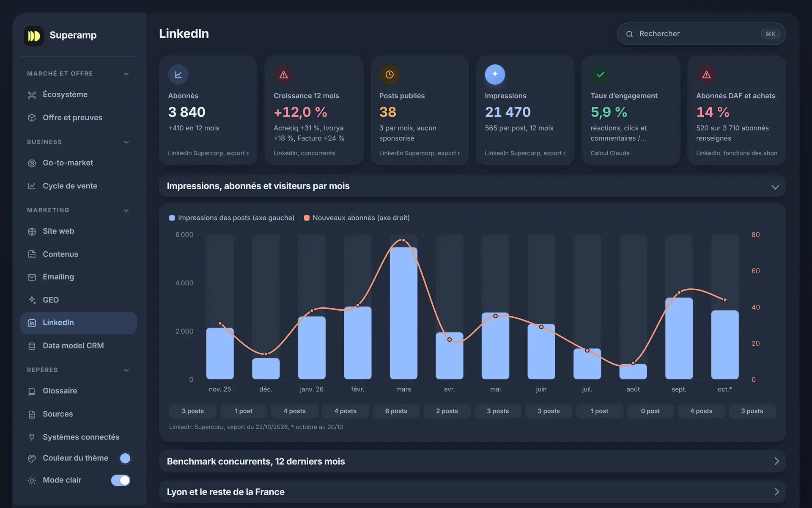Click the +12,0 % growth value
Image resolution: width=812 pixels, height=508 pixels.
[x=300, y=112]
